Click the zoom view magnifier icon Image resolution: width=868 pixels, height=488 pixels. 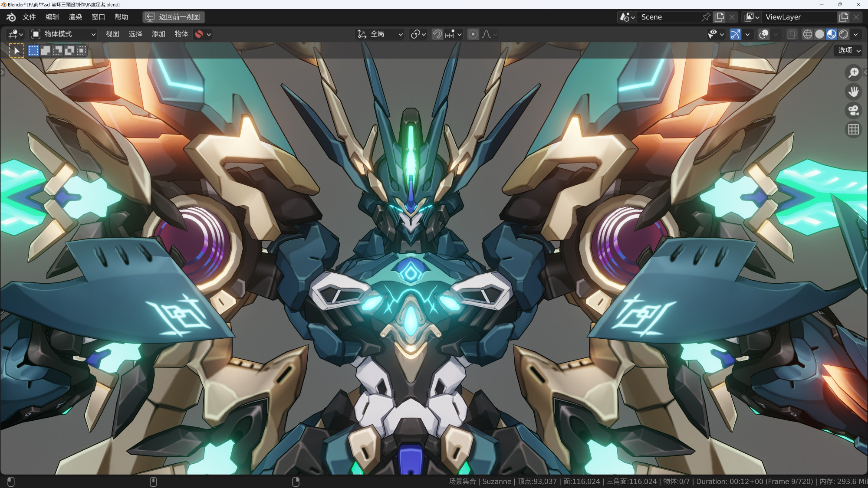click(853, 72)
